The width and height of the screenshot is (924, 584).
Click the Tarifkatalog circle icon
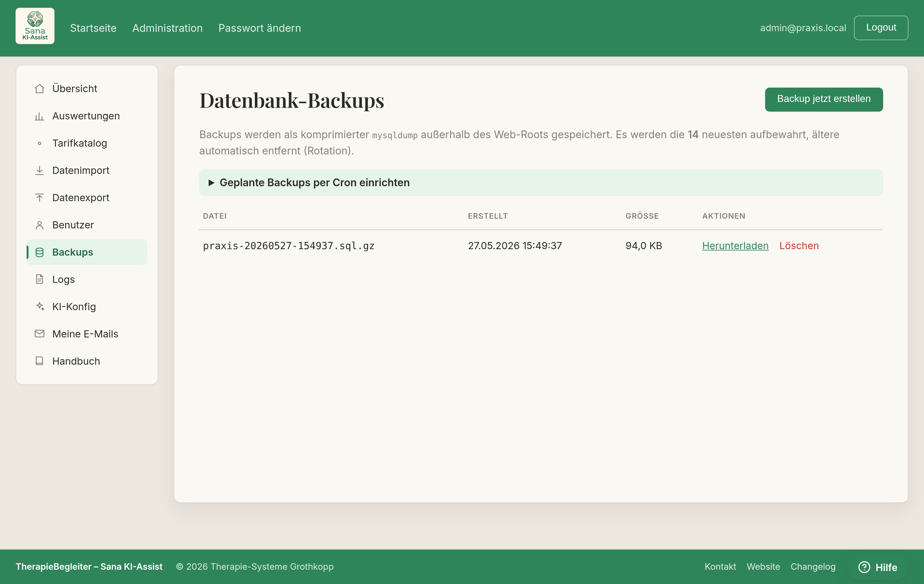tap(40, 143)
